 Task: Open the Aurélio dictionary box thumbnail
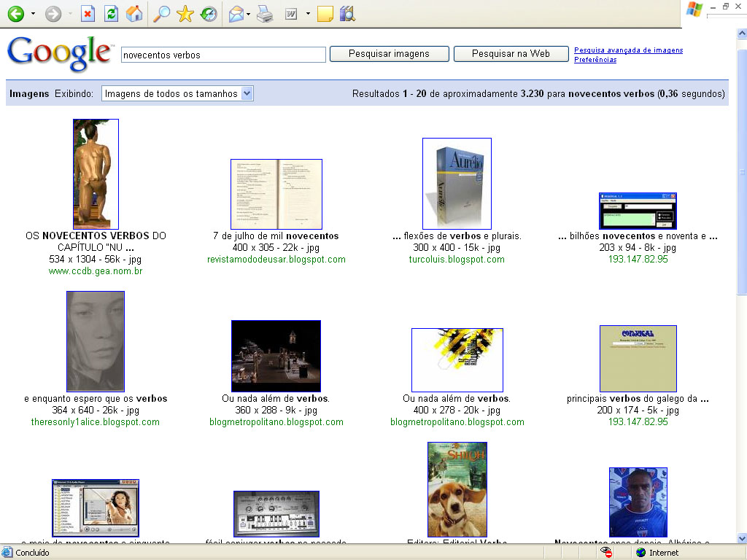[457, 184]
